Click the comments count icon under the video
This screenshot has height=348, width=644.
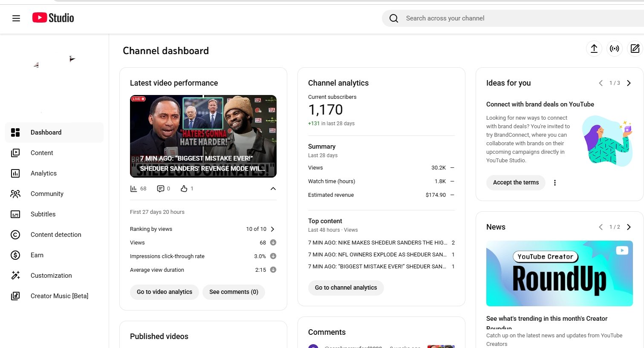(161, 189)
